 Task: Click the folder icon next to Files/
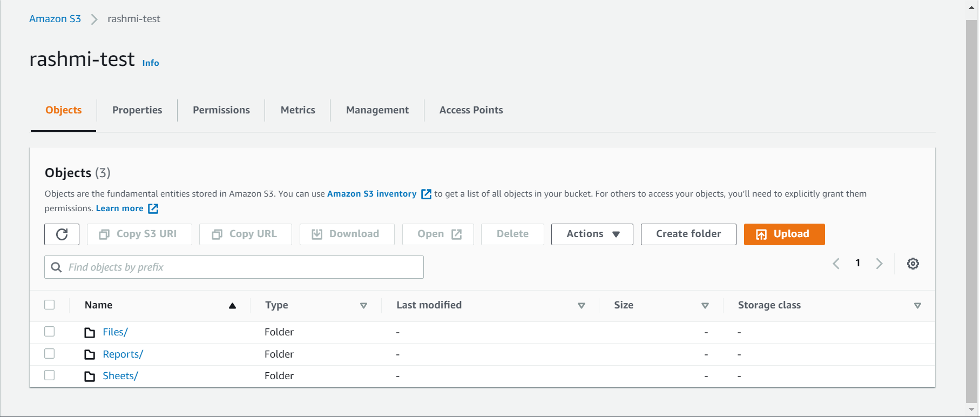tap(90, 333)
